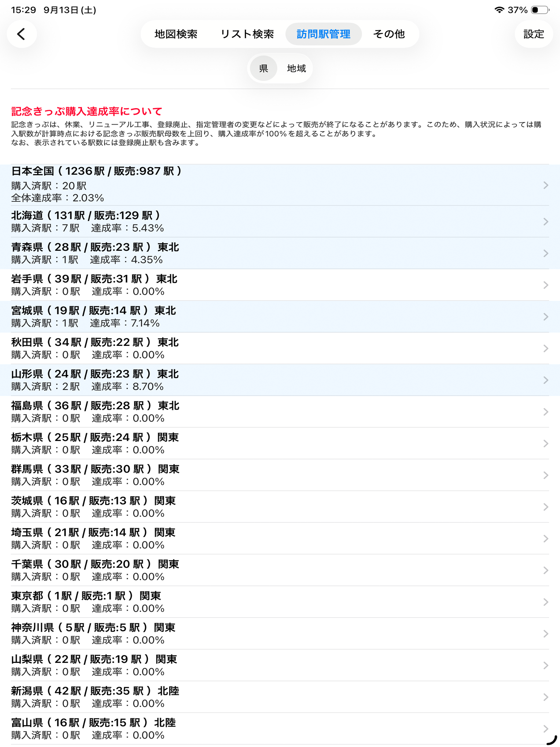Select 新潟県 (42駅 / 販売:35駅) row title

95,691
